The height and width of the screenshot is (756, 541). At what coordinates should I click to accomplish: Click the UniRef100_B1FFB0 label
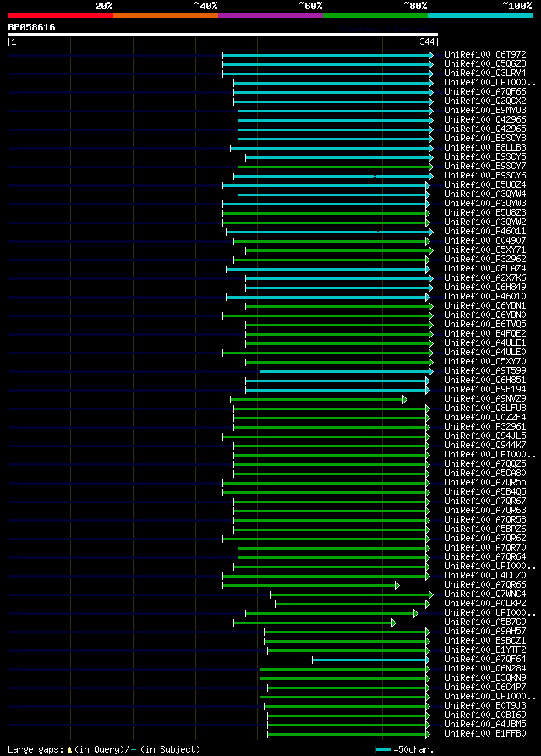click(x=485, y=734)
